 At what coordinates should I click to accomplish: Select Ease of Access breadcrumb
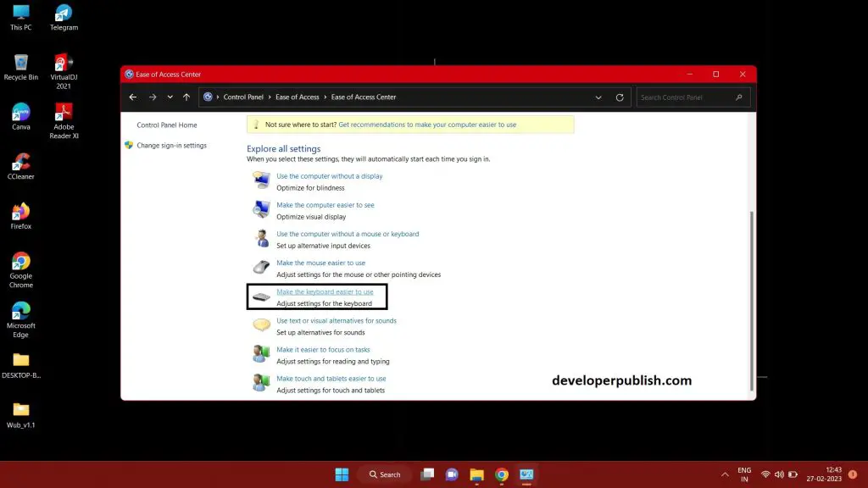coord(298,97)
